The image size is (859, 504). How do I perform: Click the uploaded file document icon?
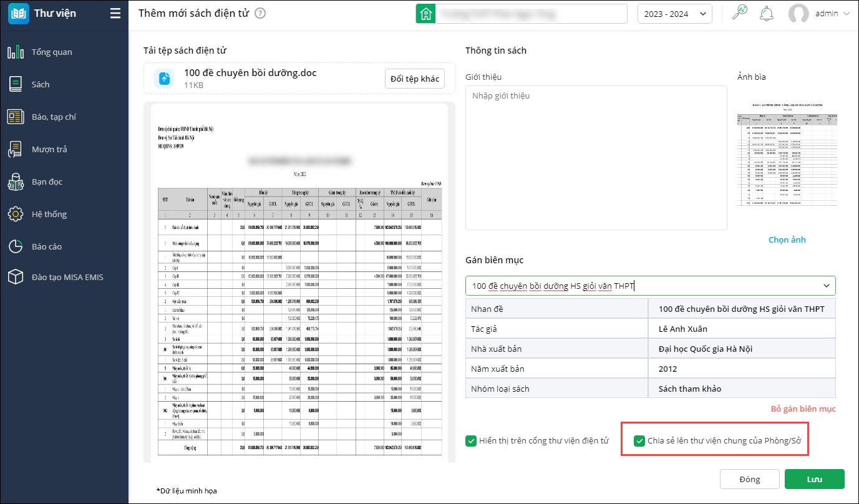coord(164,79)
